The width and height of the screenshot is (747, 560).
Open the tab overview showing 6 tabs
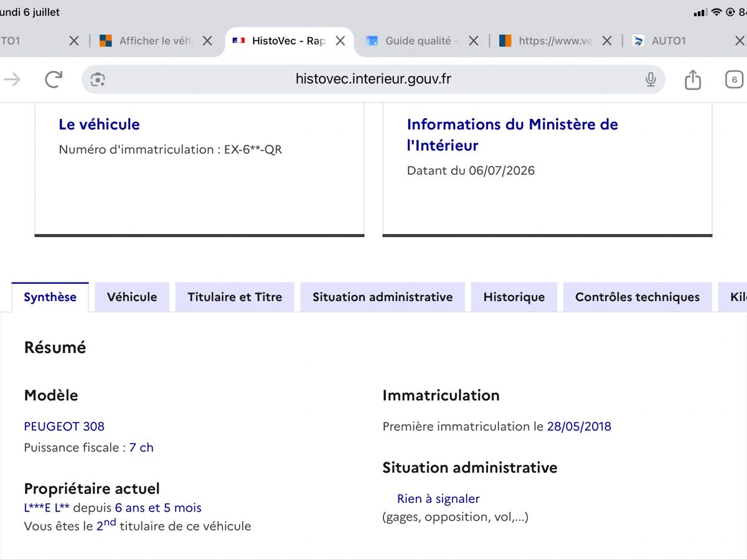tap(735, 80)
